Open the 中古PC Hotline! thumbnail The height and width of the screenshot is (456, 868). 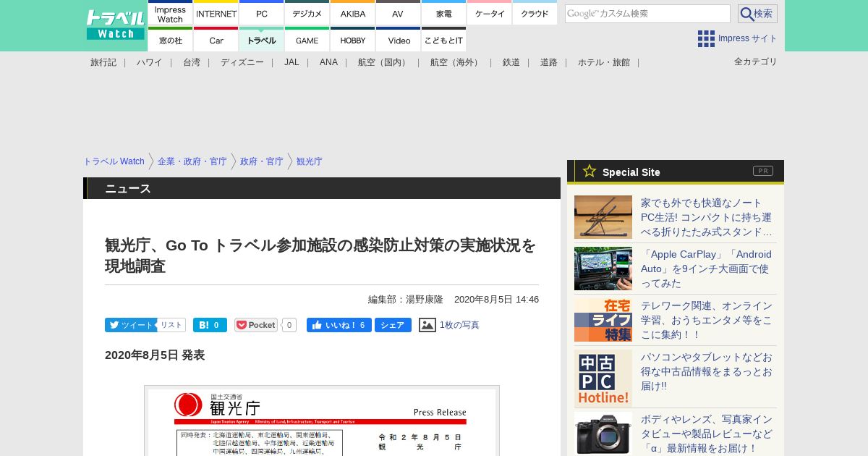pos(603,379)
